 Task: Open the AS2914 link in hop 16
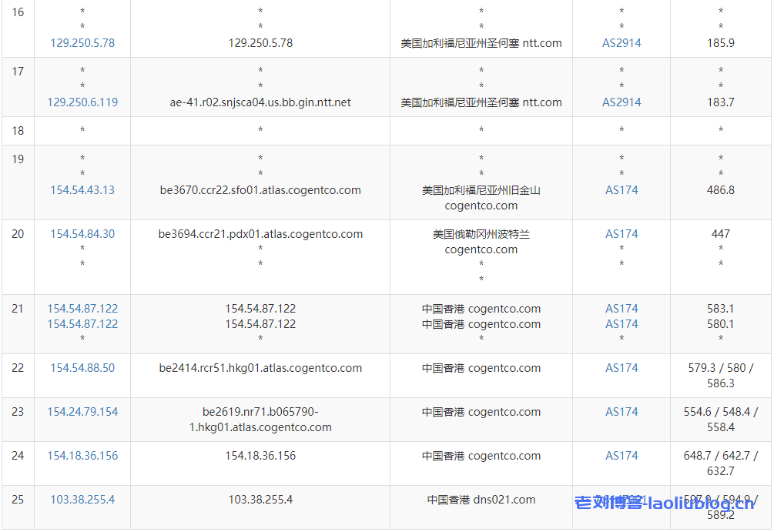[622, 43]
